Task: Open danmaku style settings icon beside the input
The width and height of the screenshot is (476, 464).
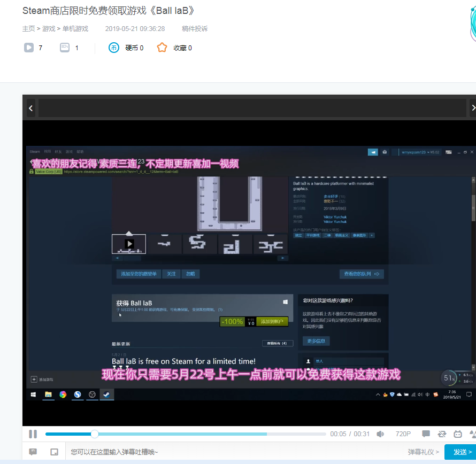Action: (33, 452)
